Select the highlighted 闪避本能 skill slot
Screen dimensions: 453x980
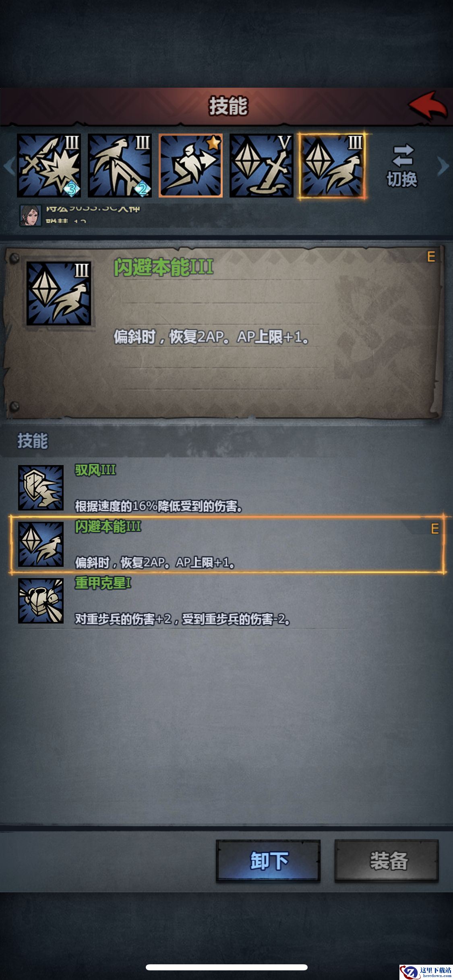332,166
